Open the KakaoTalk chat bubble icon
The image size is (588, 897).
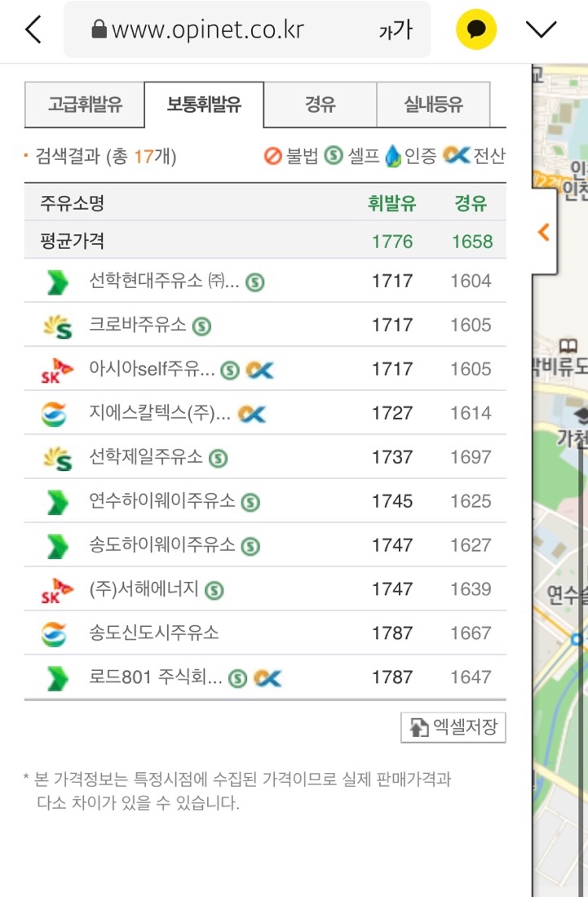click(476, 29)
